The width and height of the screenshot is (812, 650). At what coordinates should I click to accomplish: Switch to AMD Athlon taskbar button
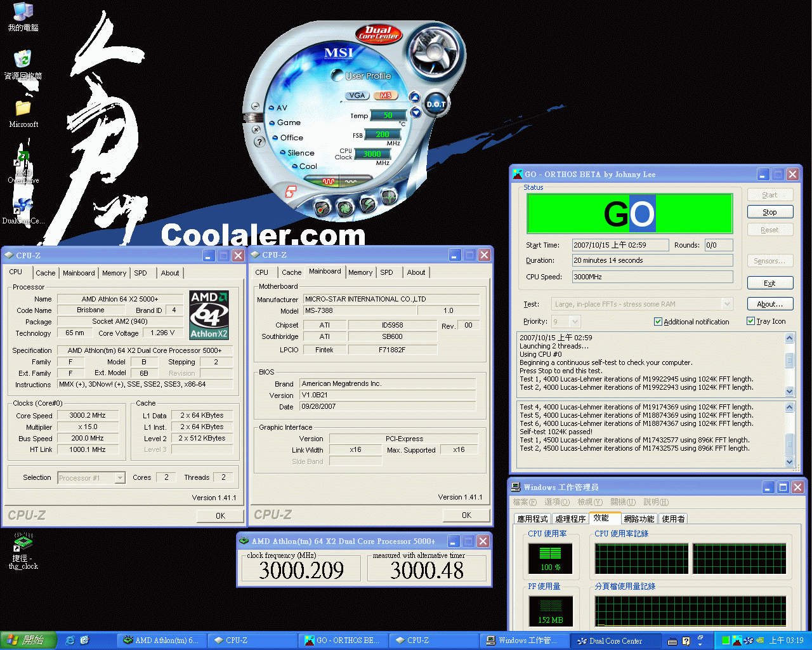click(161, 640)
